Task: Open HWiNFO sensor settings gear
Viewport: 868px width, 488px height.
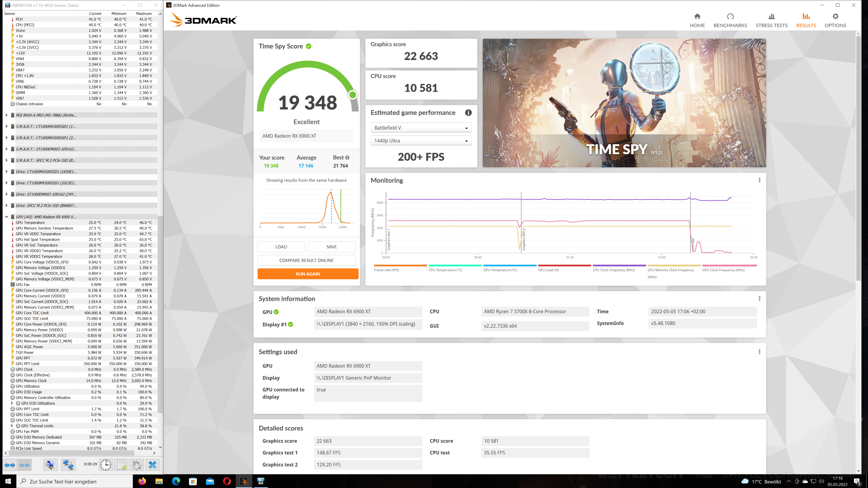Action: coord(137,465)
